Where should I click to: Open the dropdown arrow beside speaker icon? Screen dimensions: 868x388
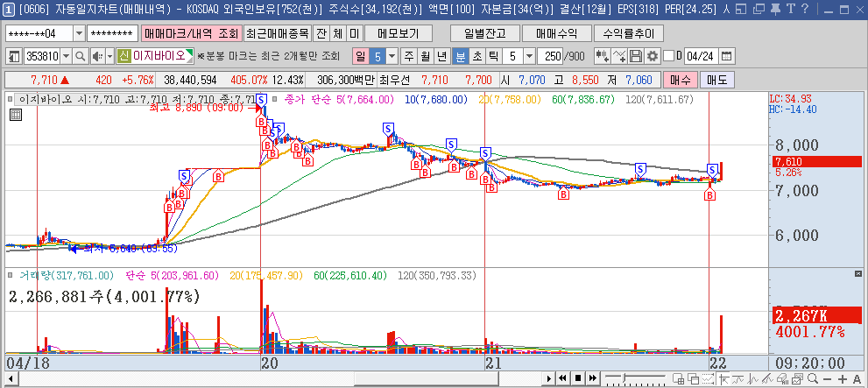tap(109, 56)
